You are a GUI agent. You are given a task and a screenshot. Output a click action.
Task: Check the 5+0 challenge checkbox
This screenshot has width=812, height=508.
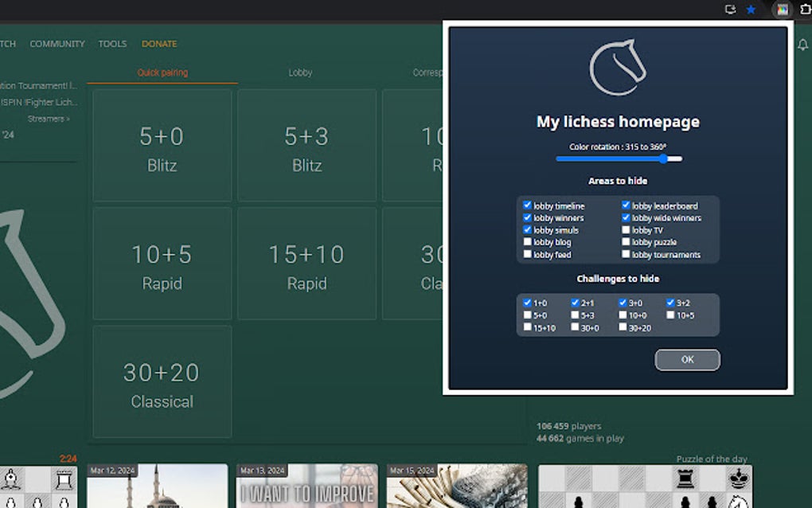click(x=527, y=315)
